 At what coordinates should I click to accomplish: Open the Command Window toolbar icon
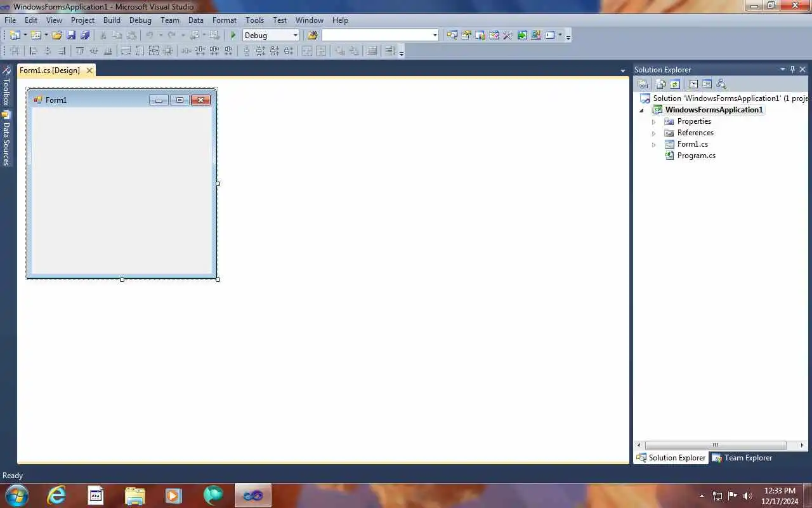[550, 35]
